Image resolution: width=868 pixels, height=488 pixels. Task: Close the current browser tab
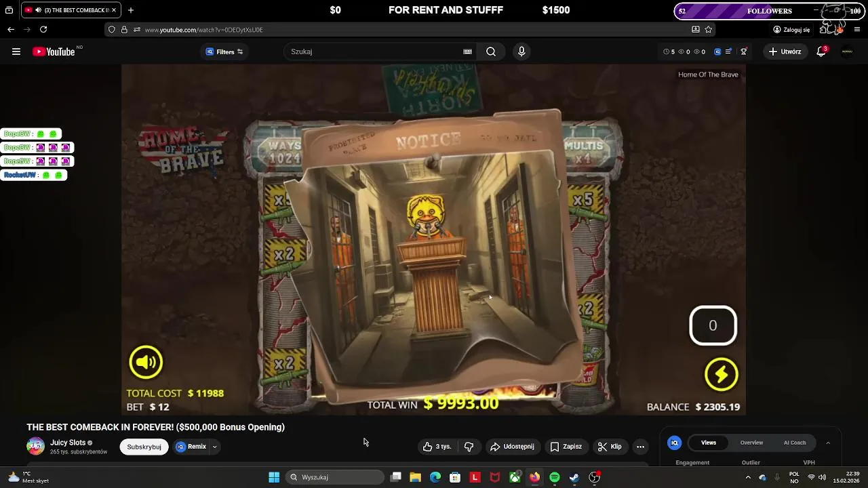(x=114, y=10)
